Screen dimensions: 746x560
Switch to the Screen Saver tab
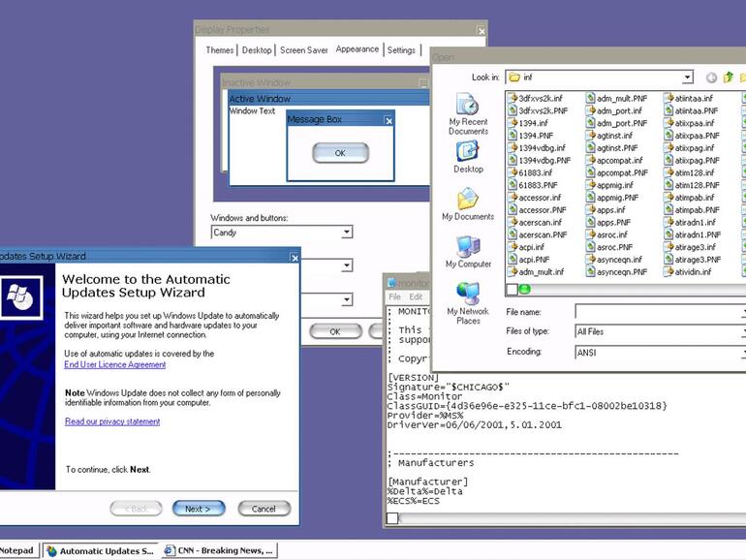pos(303,50)
